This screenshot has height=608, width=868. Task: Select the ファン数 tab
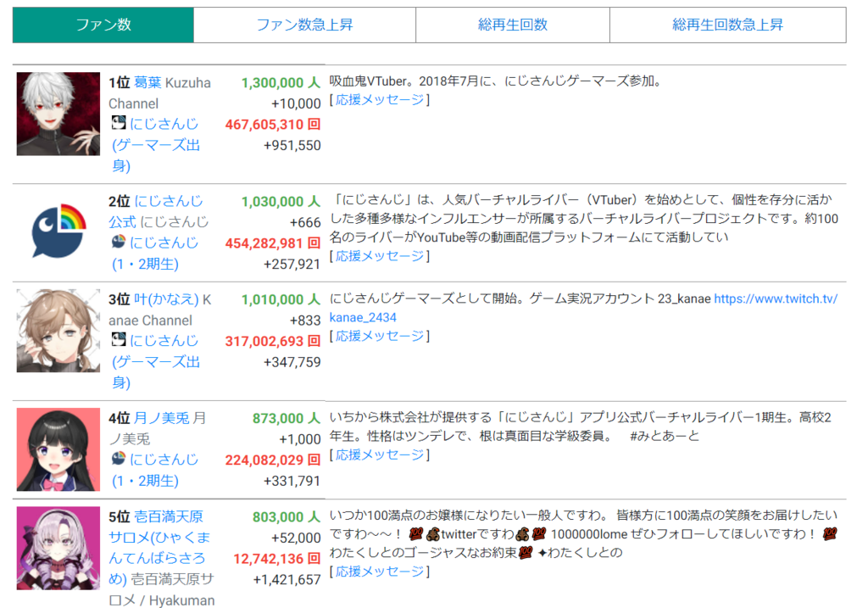103,25
